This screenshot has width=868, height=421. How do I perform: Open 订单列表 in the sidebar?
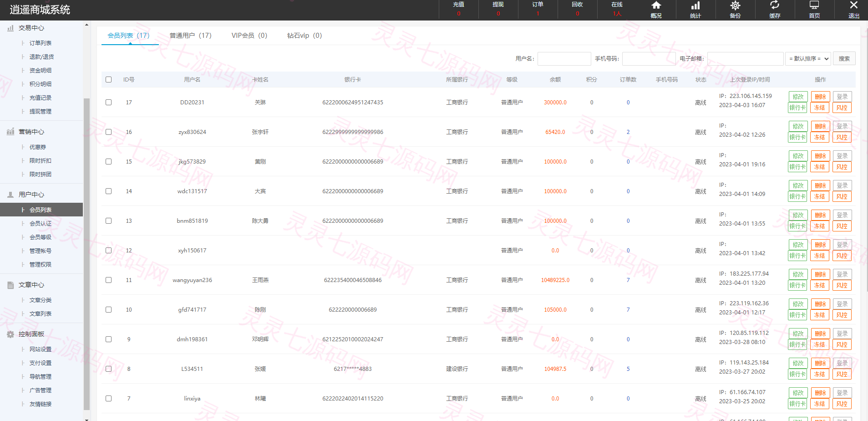[41, 43]
